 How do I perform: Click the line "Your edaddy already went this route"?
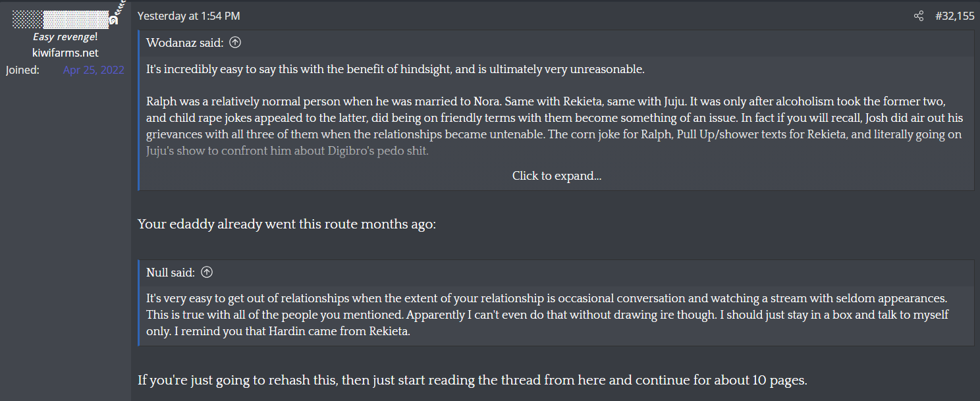click(286, 225)
